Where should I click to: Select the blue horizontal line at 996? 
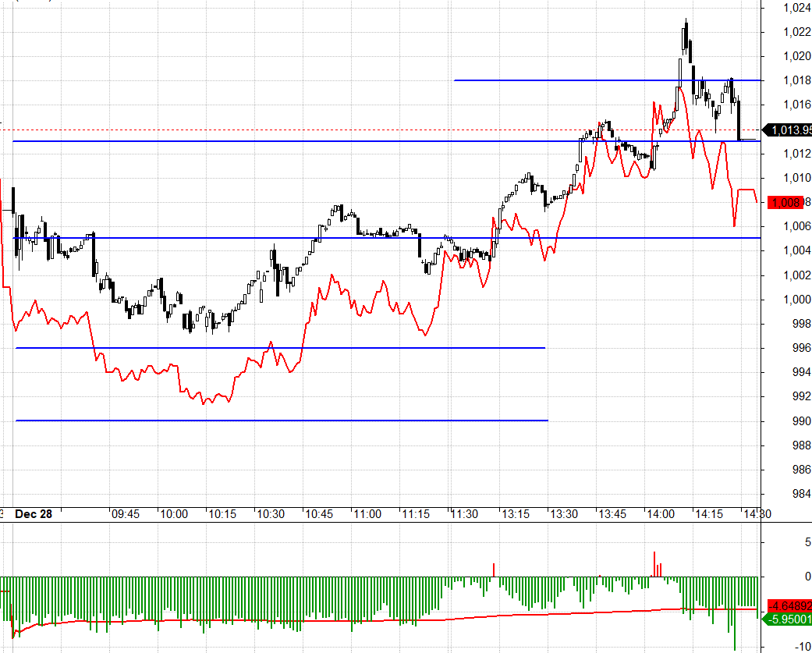coord(280,348)
